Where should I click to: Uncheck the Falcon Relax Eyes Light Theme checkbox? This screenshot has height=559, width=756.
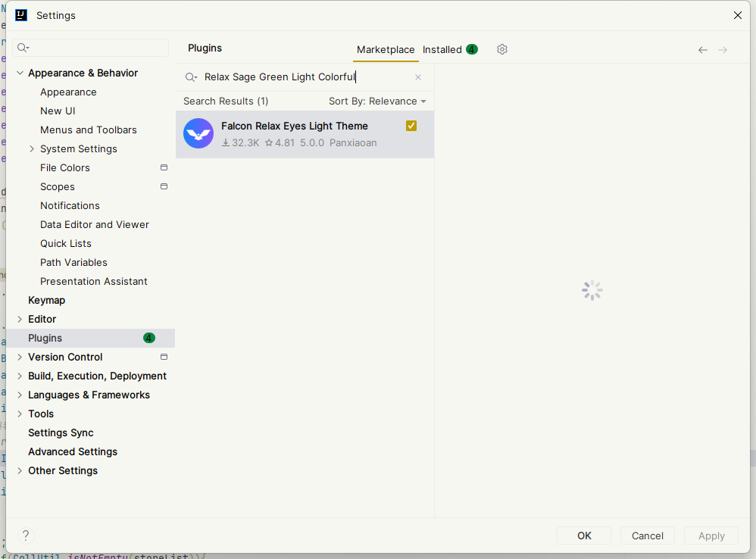(x=411, y=126)
